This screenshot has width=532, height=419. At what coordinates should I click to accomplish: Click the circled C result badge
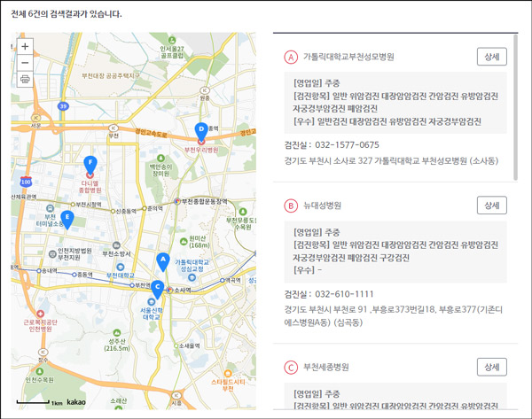tap(291, 368)
